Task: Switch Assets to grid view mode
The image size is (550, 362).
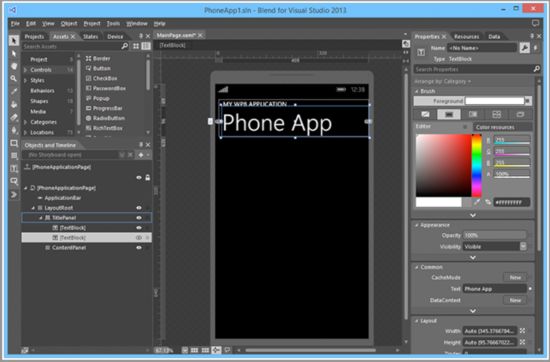Action: click(x=136, y=46)
